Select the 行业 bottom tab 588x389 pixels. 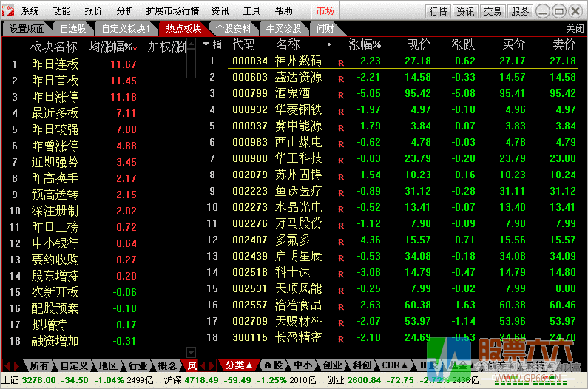(x=138, y=365)
